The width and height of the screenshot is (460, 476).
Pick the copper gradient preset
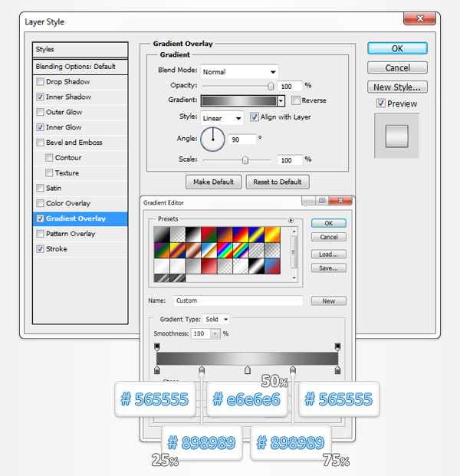193,250
